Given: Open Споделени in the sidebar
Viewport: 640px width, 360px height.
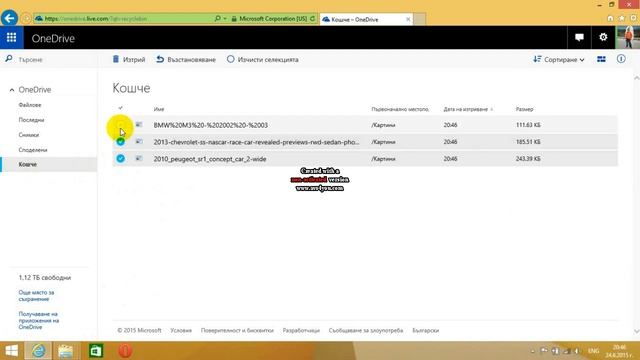Looking at the screenshot, I should 33,150.
